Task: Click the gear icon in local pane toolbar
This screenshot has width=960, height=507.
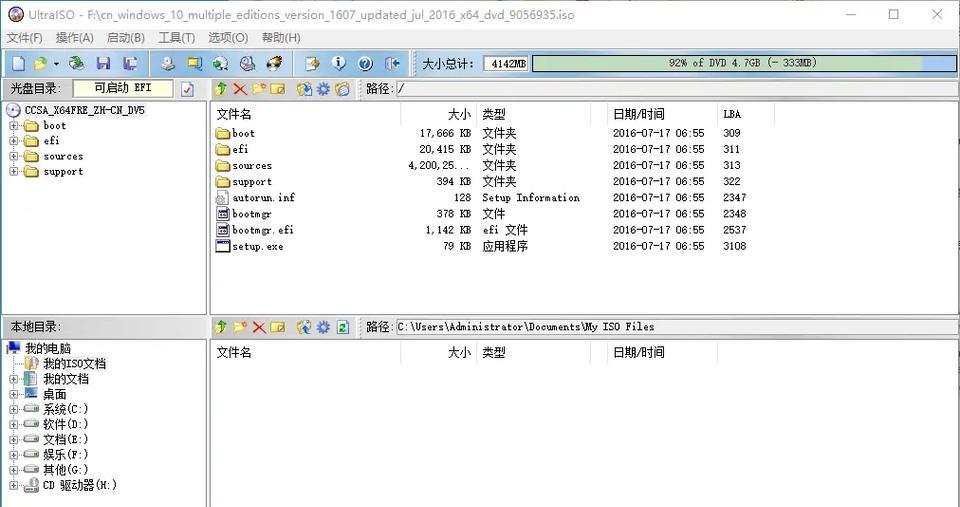Action: pyautogui.click(x=323, y=327)
